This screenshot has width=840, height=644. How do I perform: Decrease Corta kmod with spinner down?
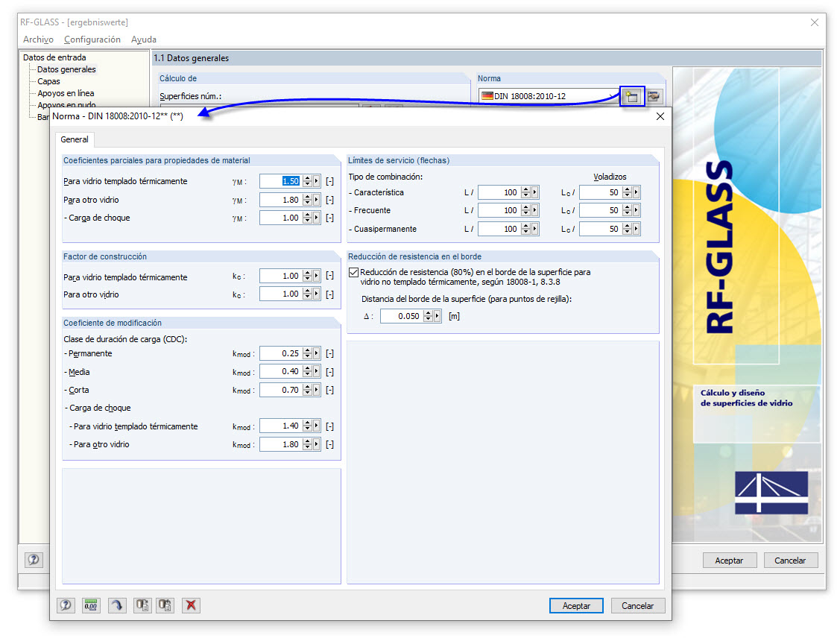click(x=308, y=394)
